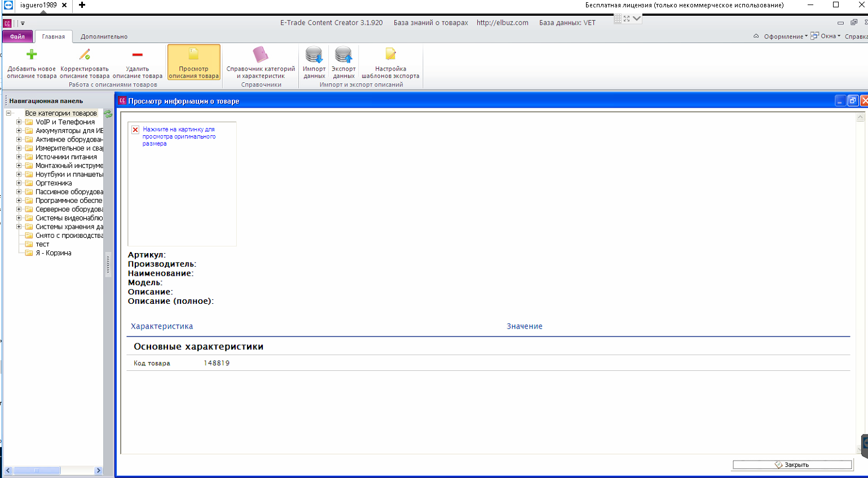Expand the Системы хранения данных node

tap(19, 227)
